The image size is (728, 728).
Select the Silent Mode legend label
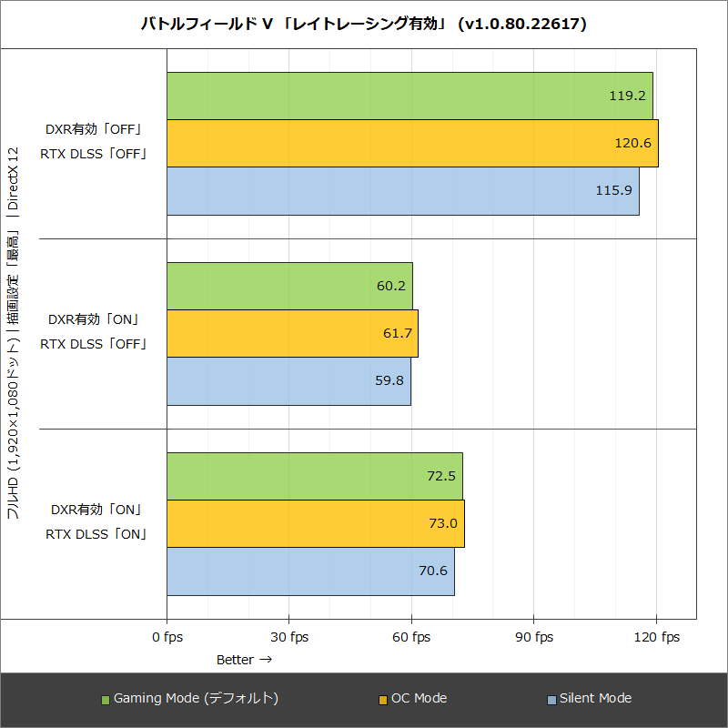(x=596, y=698)
